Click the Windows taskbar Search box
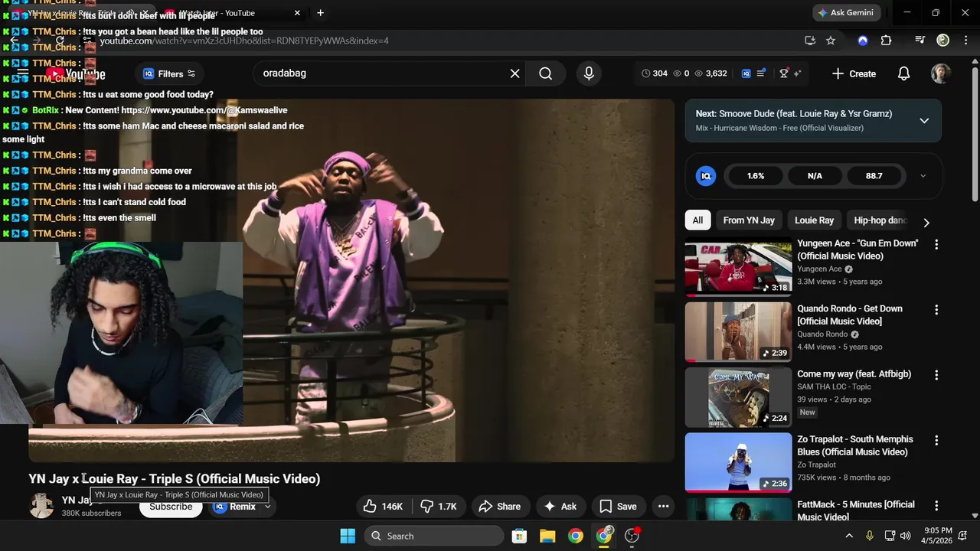Screen dimensions: 980x551 click(x=433, y=536)
